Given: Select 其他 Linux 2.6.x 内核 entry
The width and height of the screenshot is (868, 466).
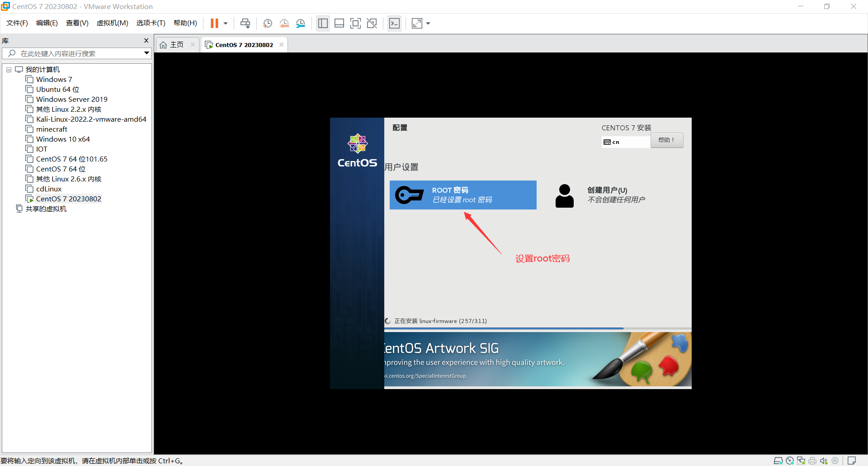Looking at the screenshot, I should 68,179.
